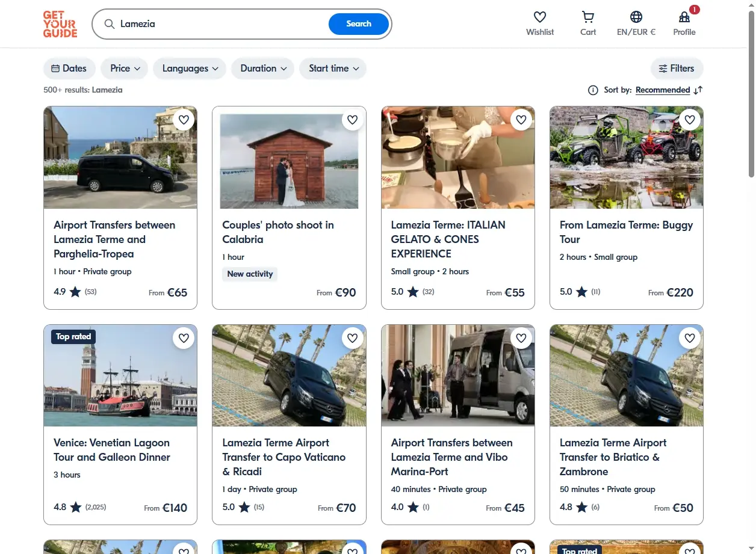756x554 pixels.
Task: Open Airport Transfers Lamezia Terme and Vibo Marina-Port title
Action: (x=452, y=457)
